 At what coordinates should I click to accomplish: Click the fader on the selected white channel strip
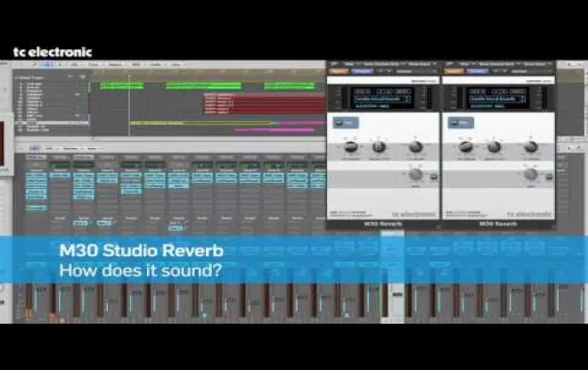(x=396, y=295)
